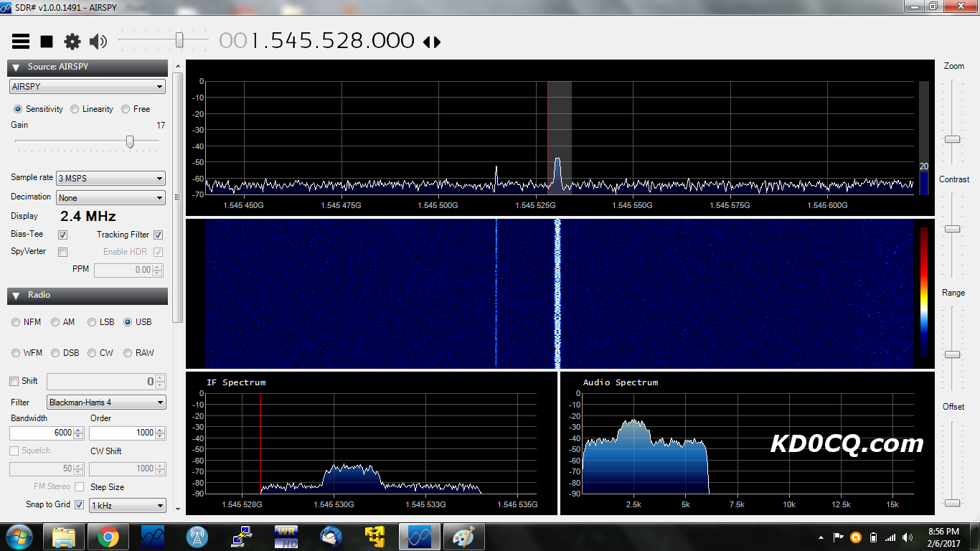
Task: Open the Filter type dropdown
Action: (106, 402)
